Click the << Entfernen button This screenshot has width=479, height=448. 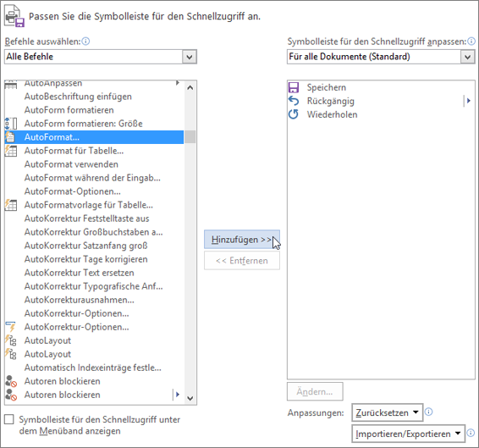[242, 261]
